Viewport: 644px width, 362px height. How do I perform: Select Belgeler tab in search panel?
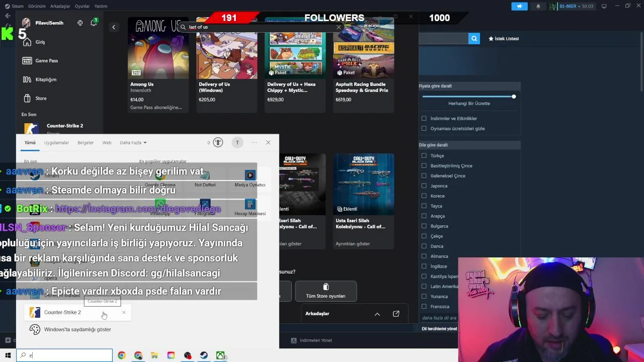[x=86, y=143]
